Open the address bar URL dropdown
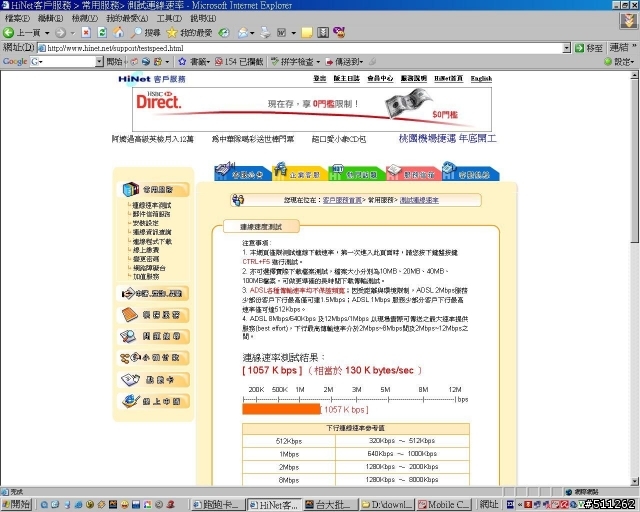This screenshot has width=640, height=512. [x=566, y=48]
